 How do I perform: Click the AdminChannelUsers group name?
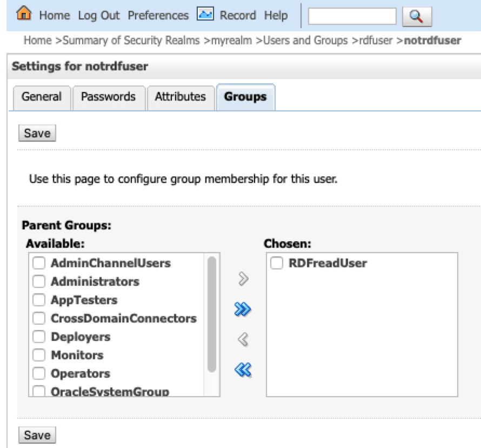111,263
